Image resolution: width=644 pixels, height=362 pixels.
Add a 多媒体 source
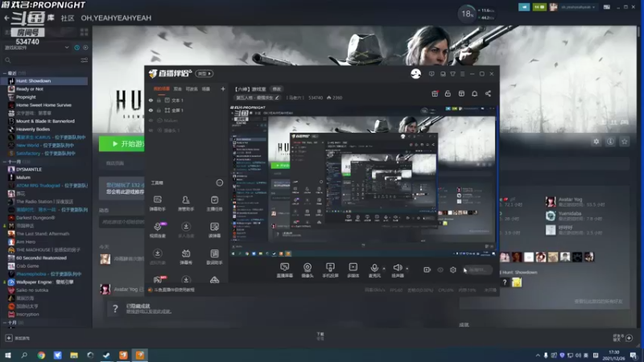coord(353,270)
